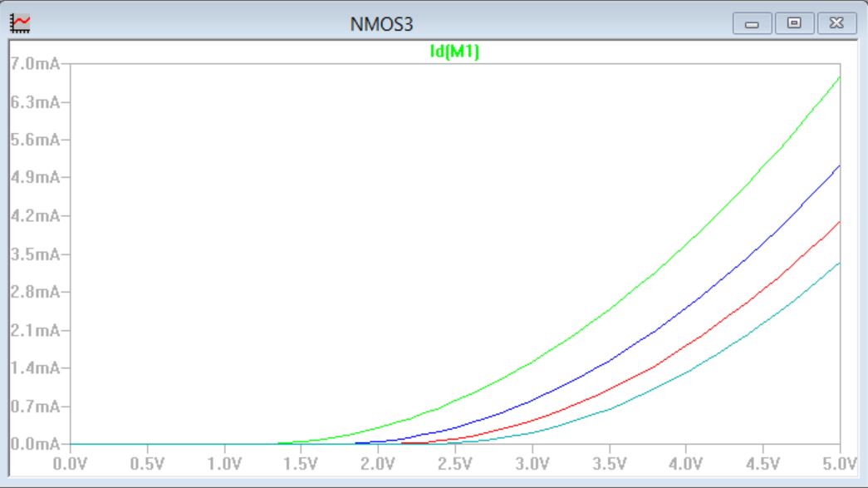Screen dimensions: 868x488
Task: Click the 5.6mA y-axis label
Action: click(36, 140)
